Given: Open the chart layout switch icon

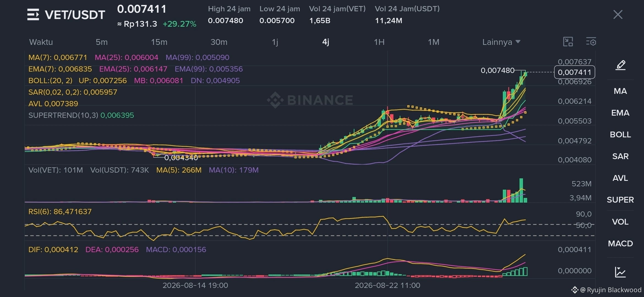Looking at the screenshot, I should click(568, 42).
